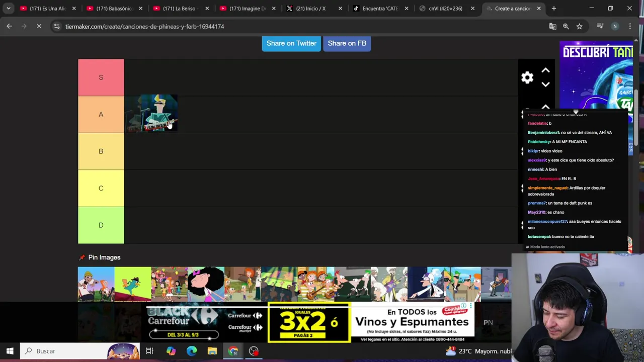Open the Descubrí Tang sidebar ad
644x362 pixels.
596,75
